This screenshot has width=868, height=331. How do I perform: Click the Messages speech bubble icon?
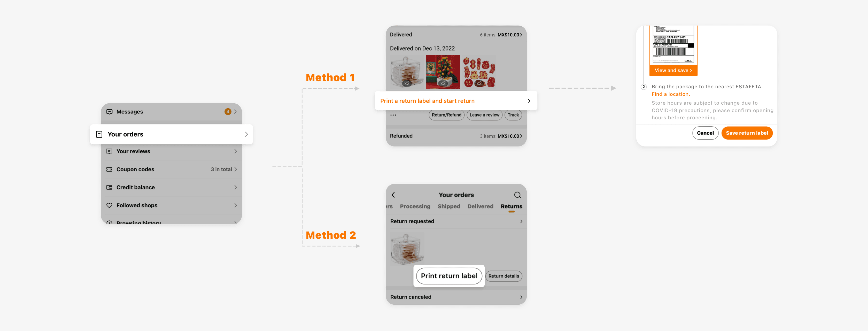109,112
